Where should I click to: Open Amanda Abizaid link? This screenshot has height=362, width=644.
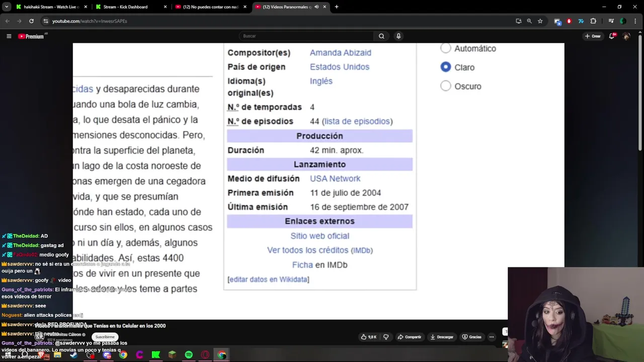pos(341,53)
